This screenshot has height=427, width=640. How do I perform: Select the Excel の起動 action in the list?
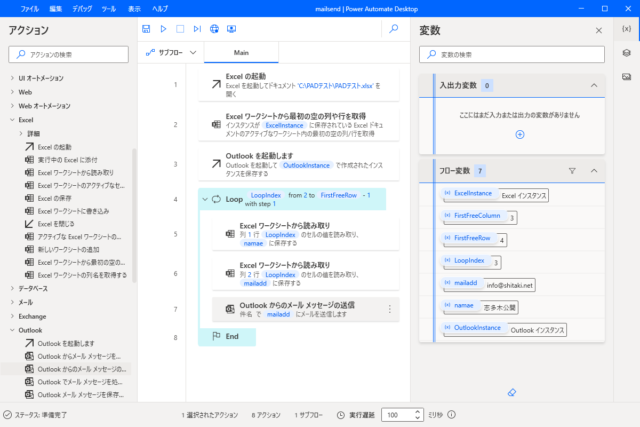[x=54, y=147]
